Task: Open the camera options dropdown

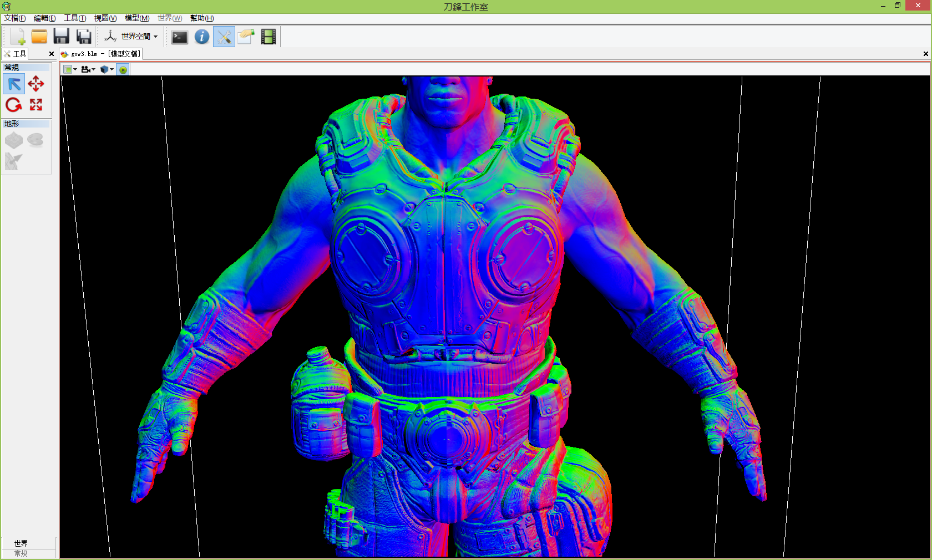Action: pyautogui.click(x=88, y=69)
